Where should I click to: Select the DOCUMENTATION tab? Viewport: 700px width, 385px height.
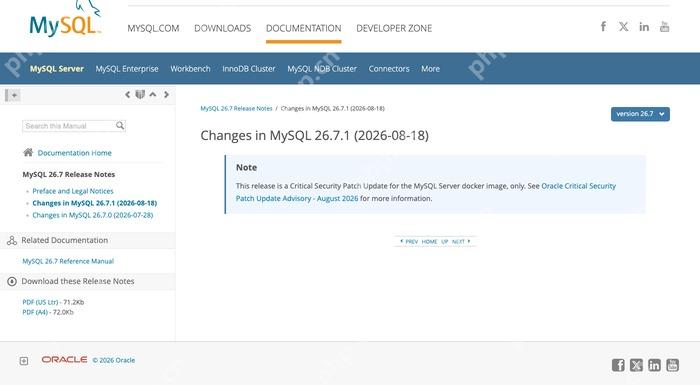[304, 28]
